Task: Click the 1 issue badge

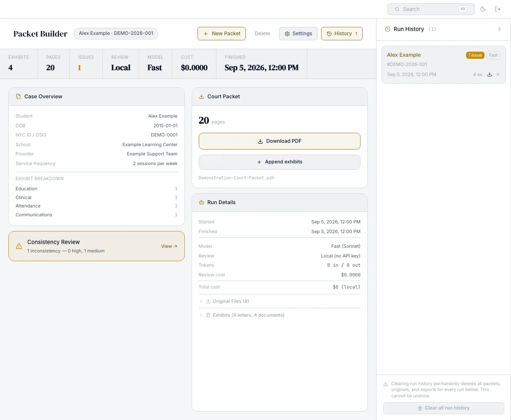Action: (475, 55)
